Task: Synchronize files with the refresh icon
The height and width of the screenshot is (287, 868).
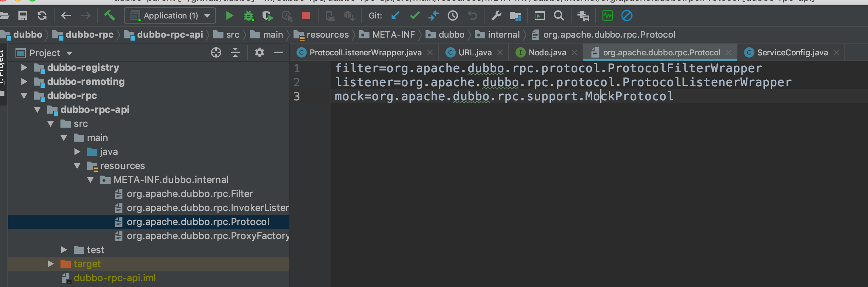Action: tap(42, 15)
